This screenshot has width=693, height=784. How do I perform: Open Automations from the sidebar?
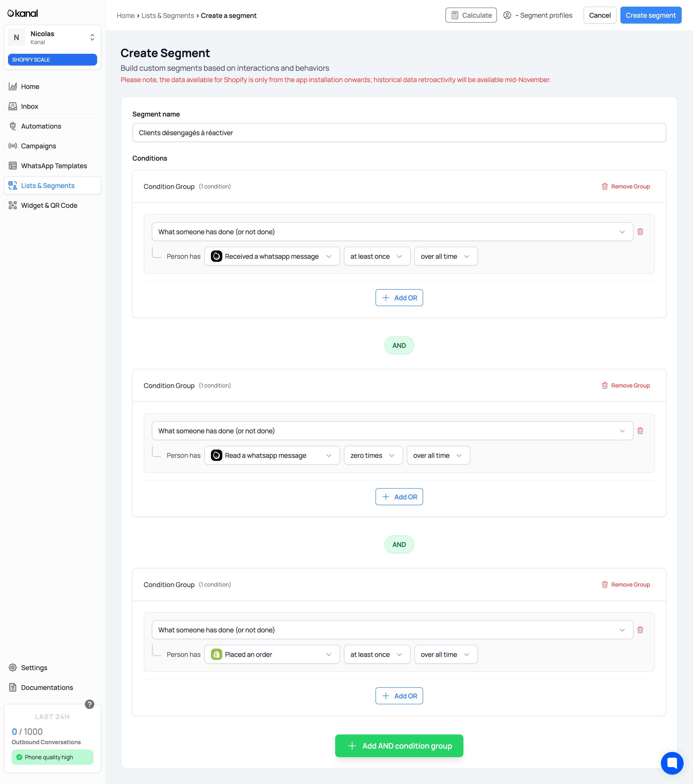click(x=41, y=126)
